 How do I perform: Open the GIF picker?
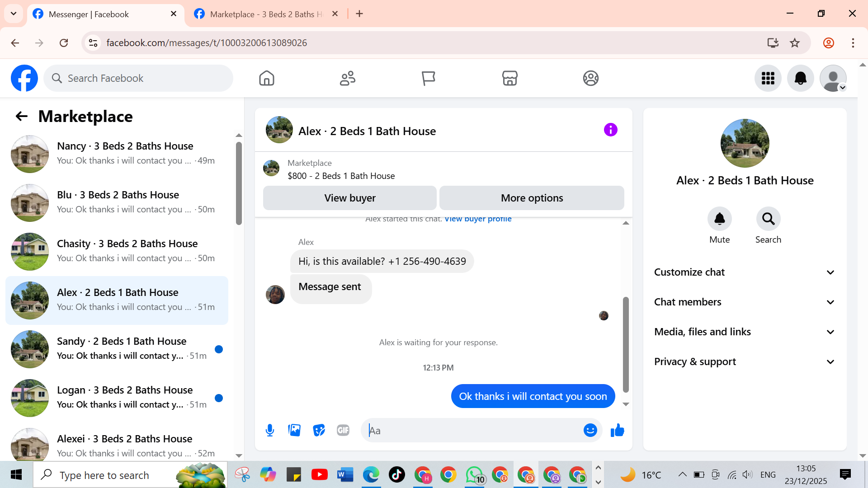tap(343, 430)
